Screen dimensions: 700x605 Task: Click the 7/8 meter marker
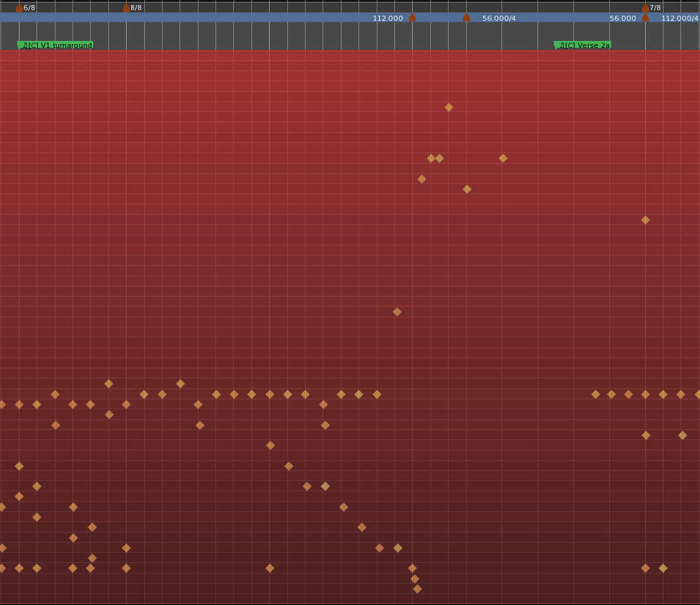tap(645, 8)
